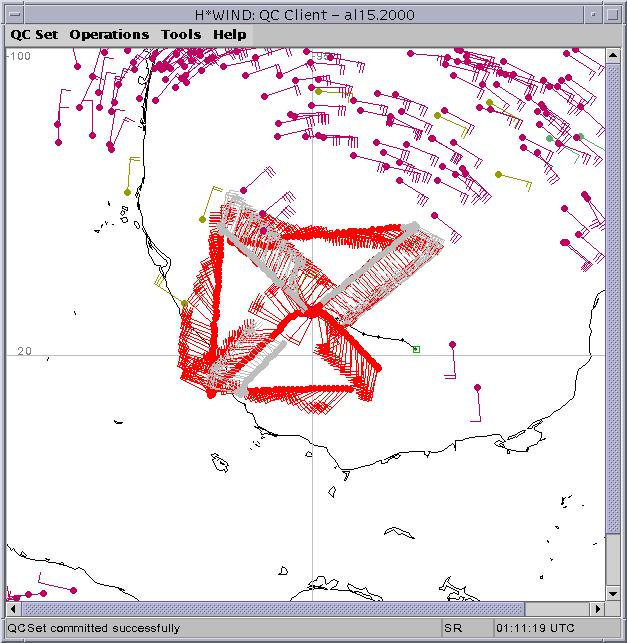Screen dimensions: 627x643
Task: Click the maximize button in title bar
Action: pyautogui.click(x=613, y=12)
